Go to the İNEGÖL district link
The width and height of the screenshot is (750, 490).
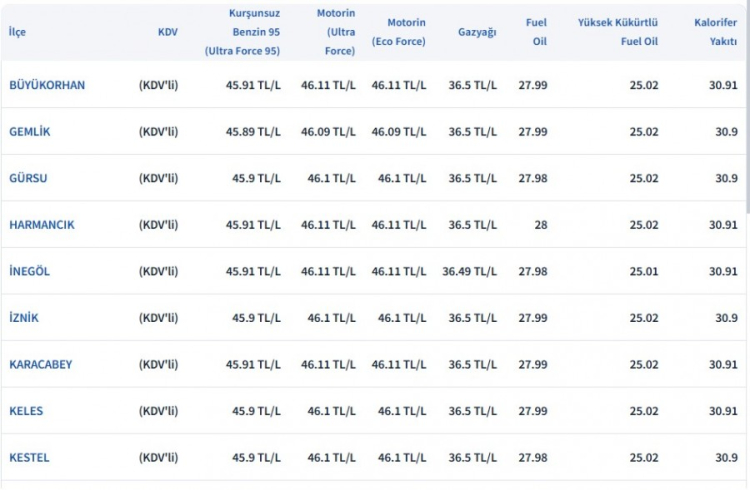point(29,271)
